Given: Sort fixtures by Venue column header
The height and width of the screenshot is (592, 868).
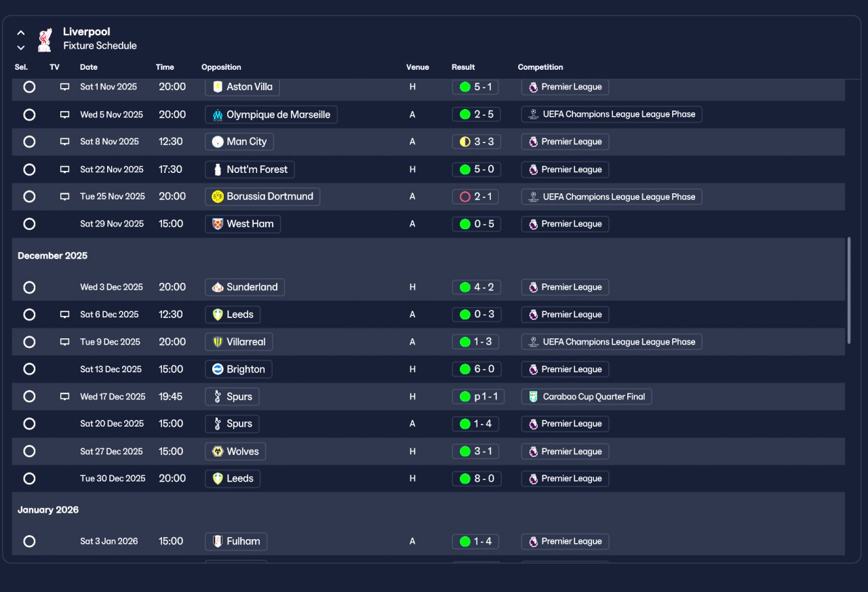Looking at the screenshot, I should (x=418, y=67).
